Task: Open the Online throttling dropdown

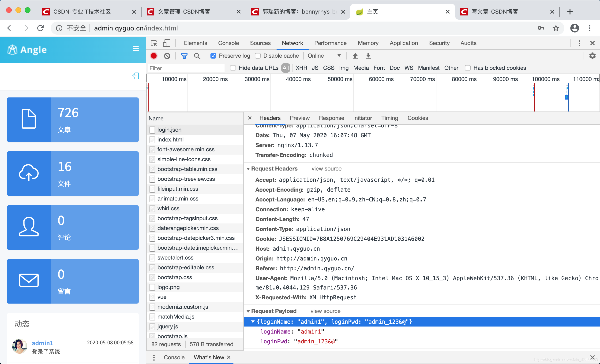Action: coord(324,56)
